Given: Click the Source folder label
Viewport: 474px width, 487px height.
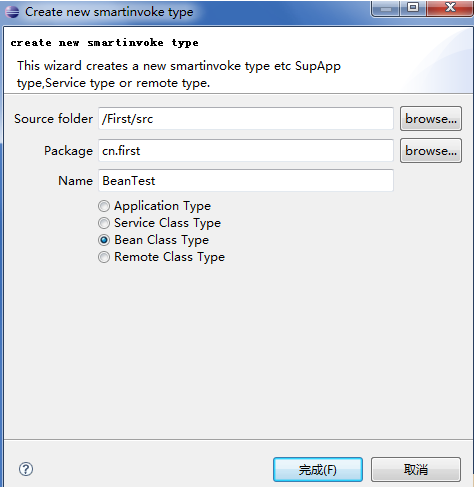Looking at the screenshot, I should (53, 119).
